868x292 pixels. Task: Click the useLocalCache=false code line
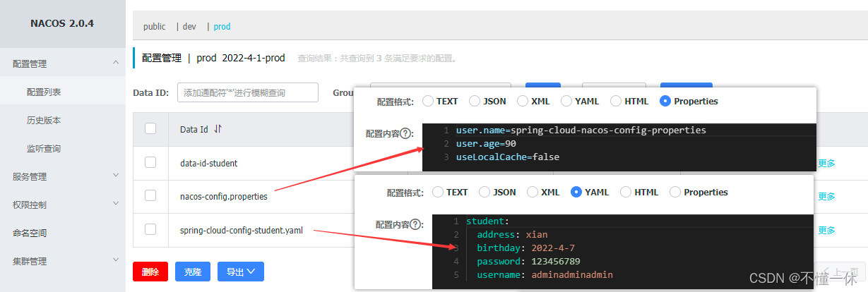(508, 157)
